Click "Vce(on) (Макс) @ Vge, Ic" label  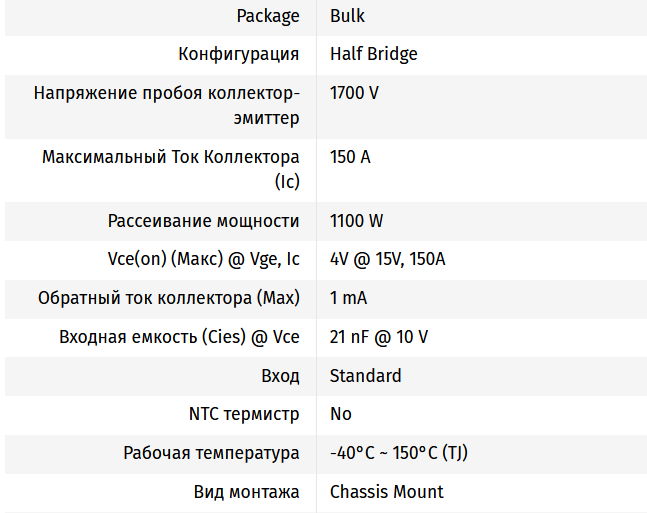tap(203, 259)
